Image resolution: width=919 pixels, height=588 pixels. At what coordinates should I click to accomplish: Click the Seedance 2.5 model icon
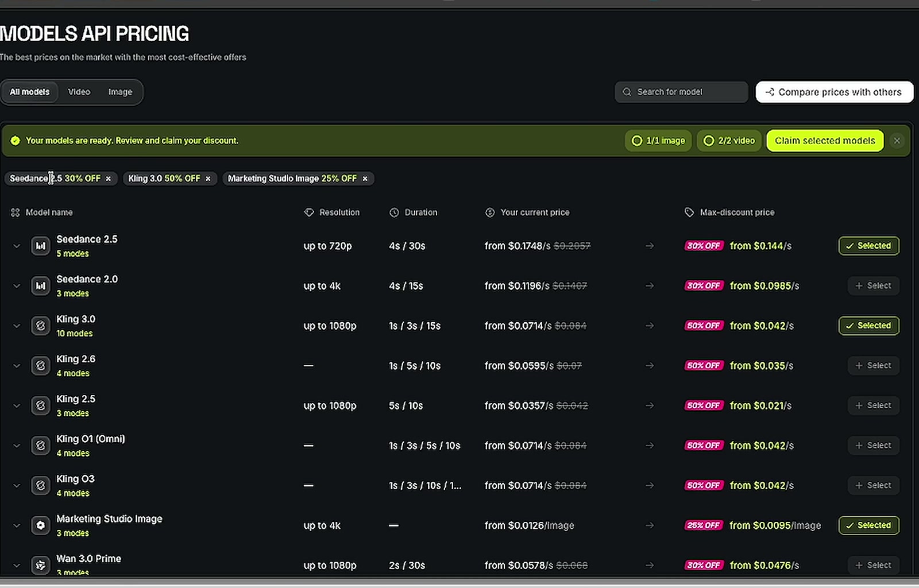click(41, 246)
